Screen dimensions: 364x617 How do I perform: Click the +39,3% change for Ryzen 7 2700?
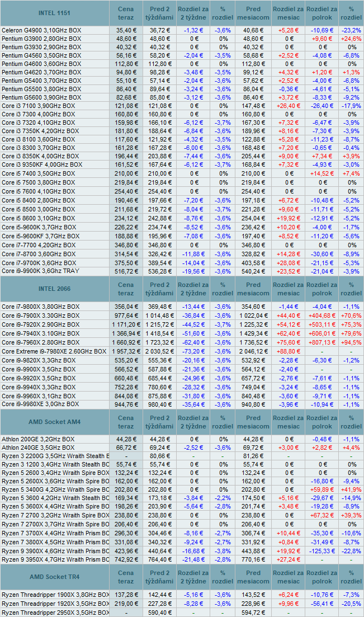tap(352, 515)
